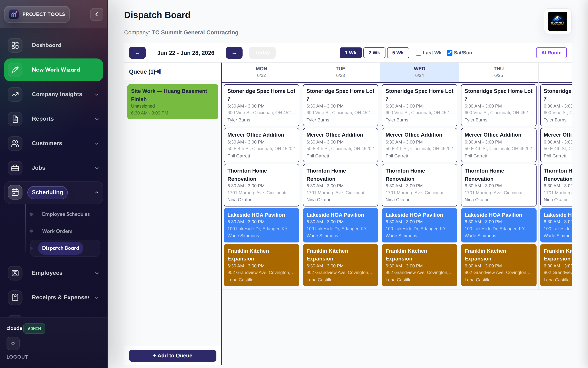The width and height of the screenshot is (588, 368).
Task: Expand the Jobs menu chevron
Action: pos(97,168)
